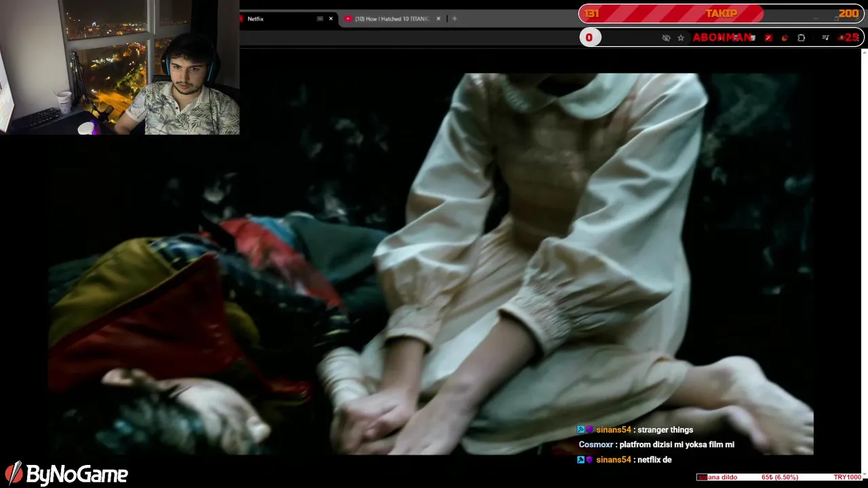Close the YouTube 'How I Hatched' tab
Screen dimensions: 868x488
pos(438,19)
